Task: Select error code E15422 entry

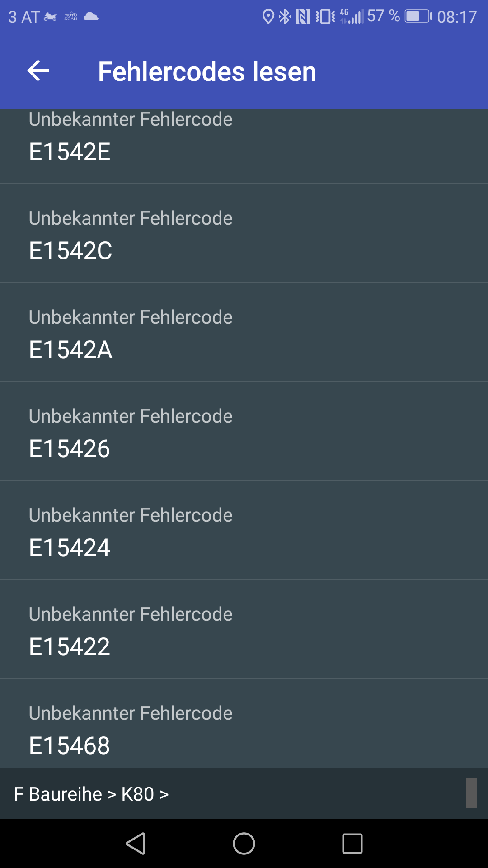Action: (x=244, y=629)
